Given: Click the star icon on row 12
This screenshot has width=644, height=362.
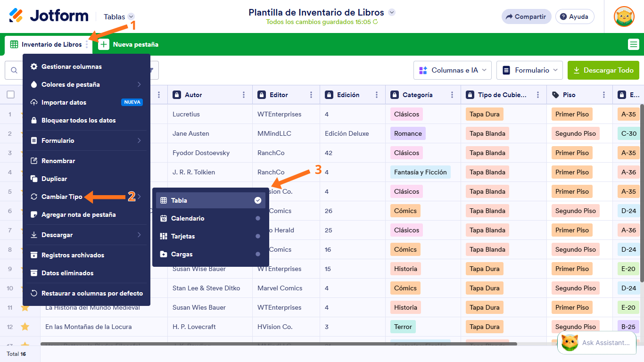Looking at the screenshot, I should pos(25,327).
